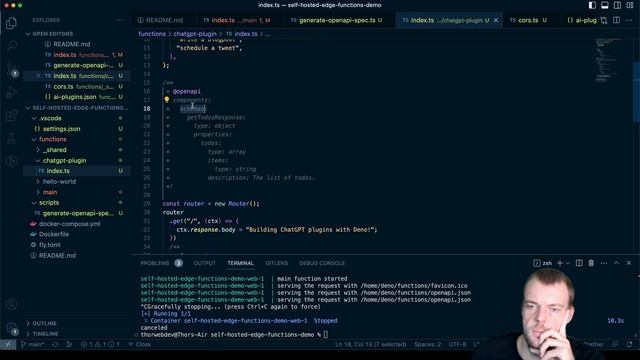
Task: Select the zsh terminal indicator
Action: coord(542,263)
